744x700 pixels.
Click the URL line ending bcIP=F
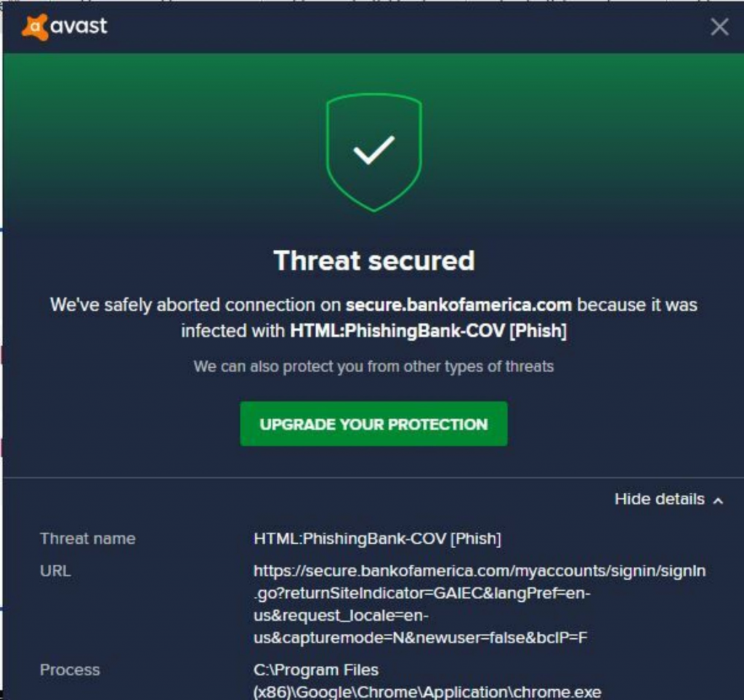(x=421, y=637)
